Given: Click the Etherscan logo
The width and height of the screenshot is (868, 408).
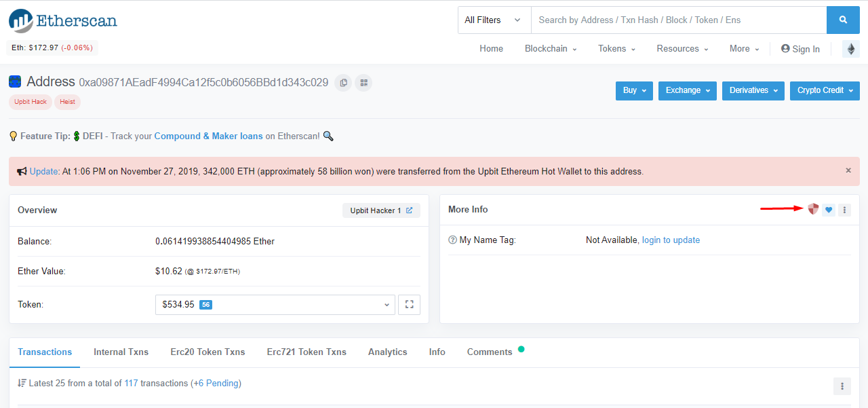Looking at the screenshot, I should tap(63, 20).
